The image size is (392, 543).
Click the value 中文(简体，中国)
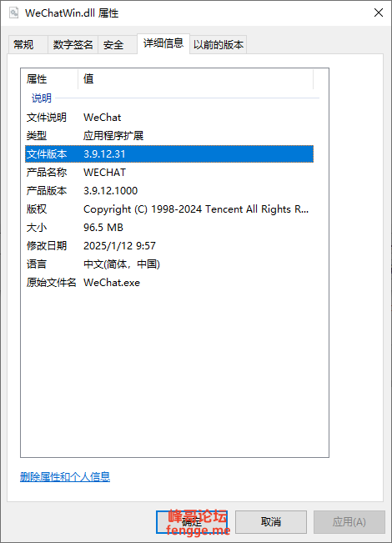coord(122,264)
